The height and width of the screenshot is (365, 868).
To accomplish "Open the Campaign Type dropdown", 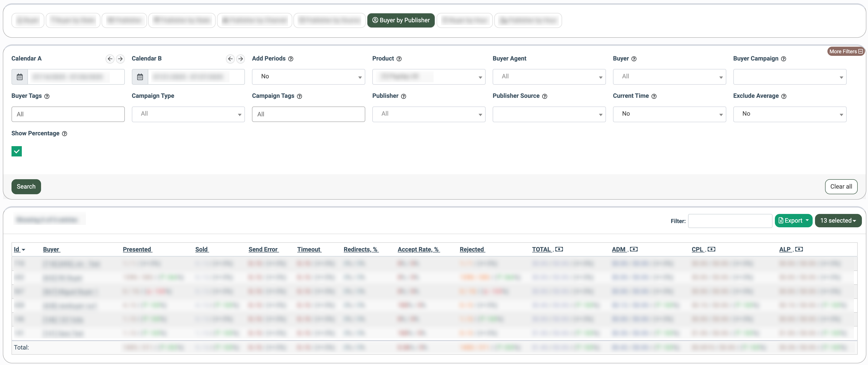I will point(188,114).
